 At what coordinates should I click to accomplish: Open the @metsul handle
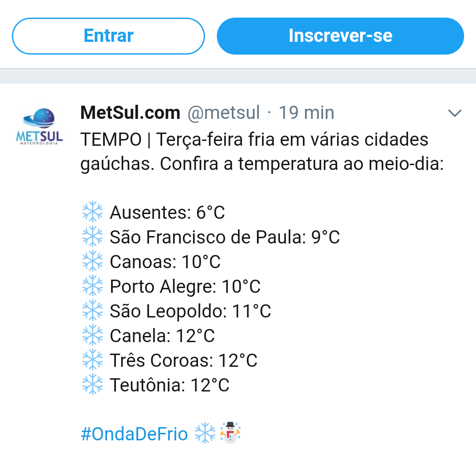(x=224, y=113)
